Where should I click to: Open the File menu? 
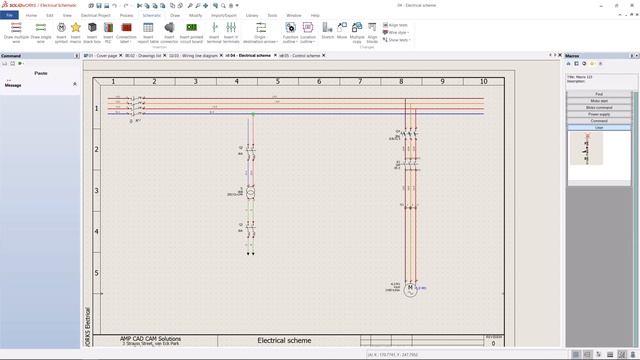pyautogui.click(x=9, y=15)
